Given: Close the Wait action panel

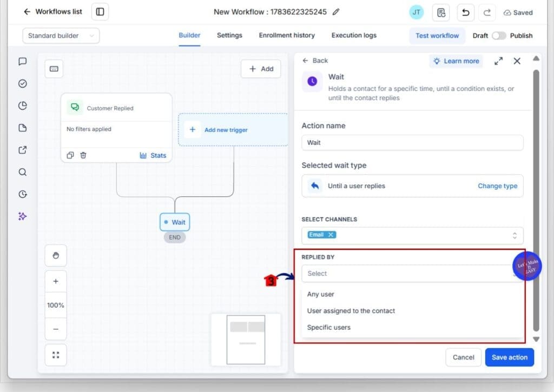Looking at the screenshot, I should pos(517,61).
